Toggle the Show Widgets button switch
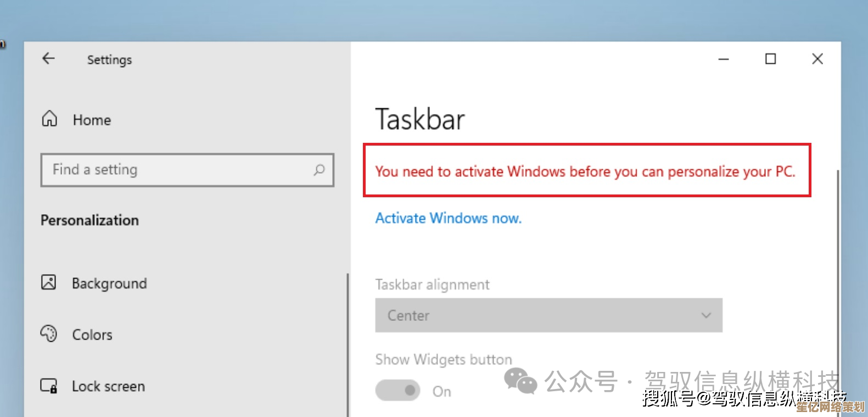This screenshot has height=417, width=868. pos(397,391)
